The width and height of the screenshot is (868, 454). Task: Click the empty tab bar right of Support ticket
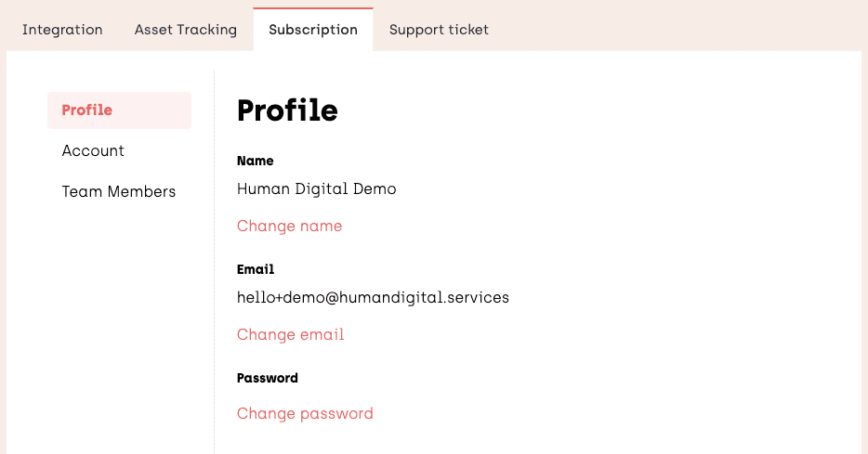point(678,28)
